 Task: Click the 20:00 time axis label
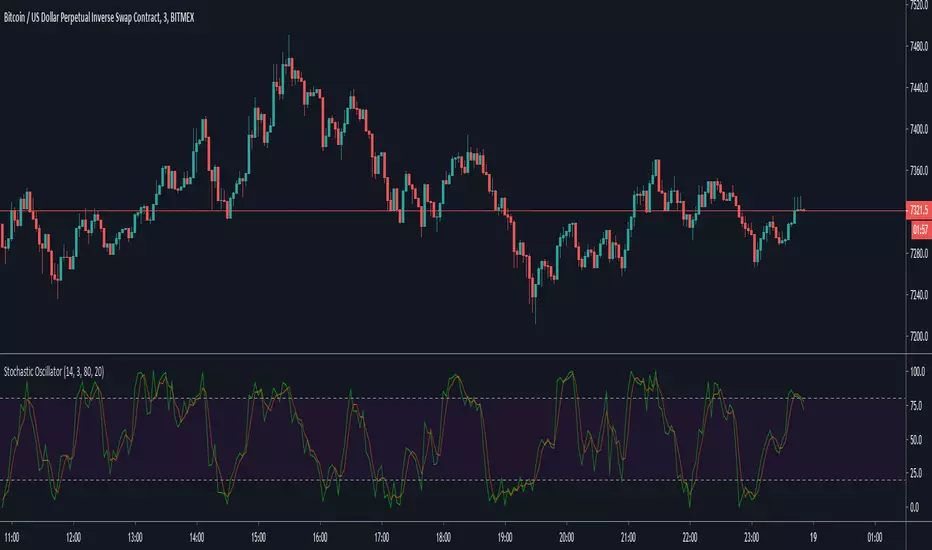tap(566, 538)
